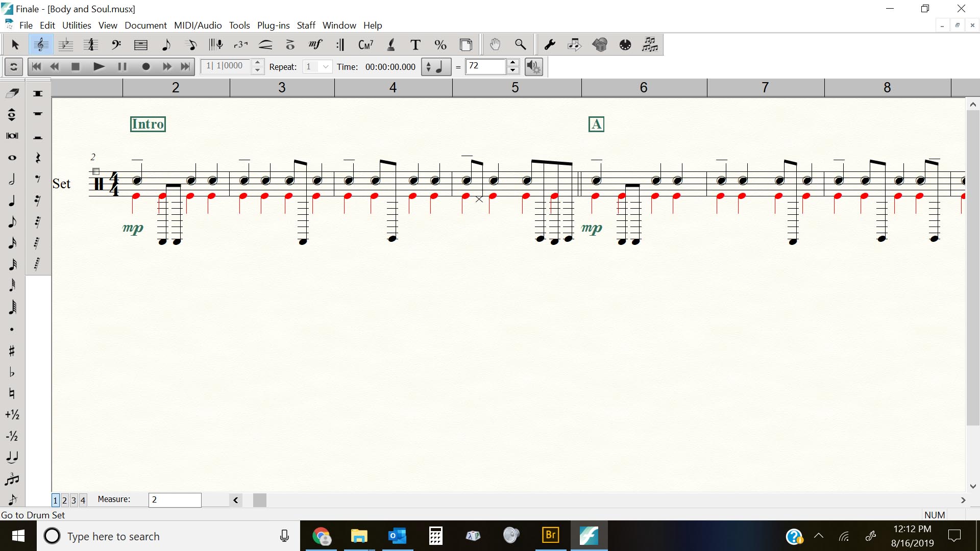Select the Time Signature tool
The height and width of the screenshot is (551, 980).
click(x=91, y=45)
